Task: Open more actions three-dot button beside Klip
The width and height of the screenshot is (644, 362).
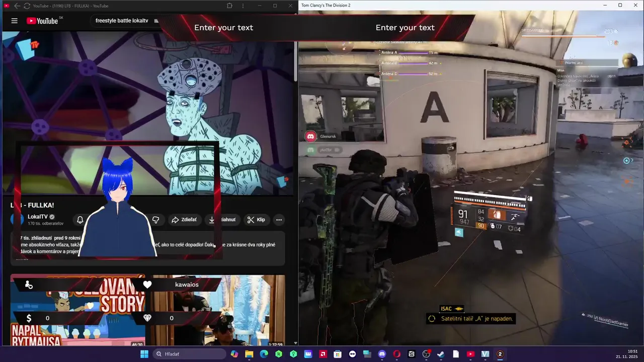Action: [279, 220]
